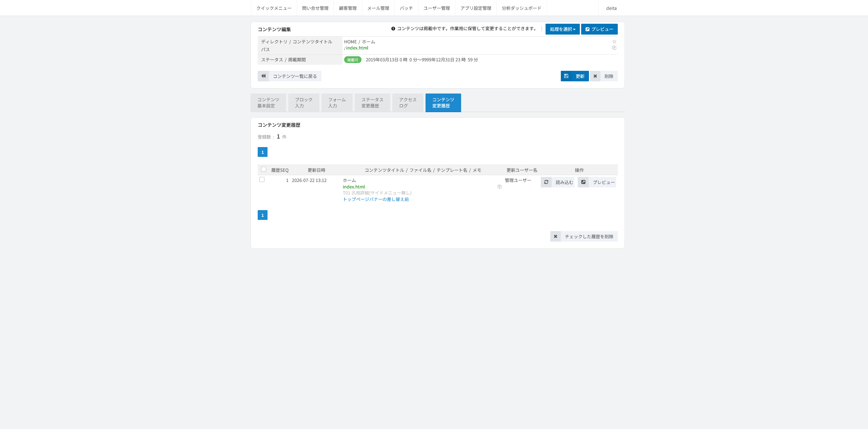Open the 分析ダッシュボード menu
The height and width of the screenshot is (429, 868).
pyautogui.click(x=521, y=8)
